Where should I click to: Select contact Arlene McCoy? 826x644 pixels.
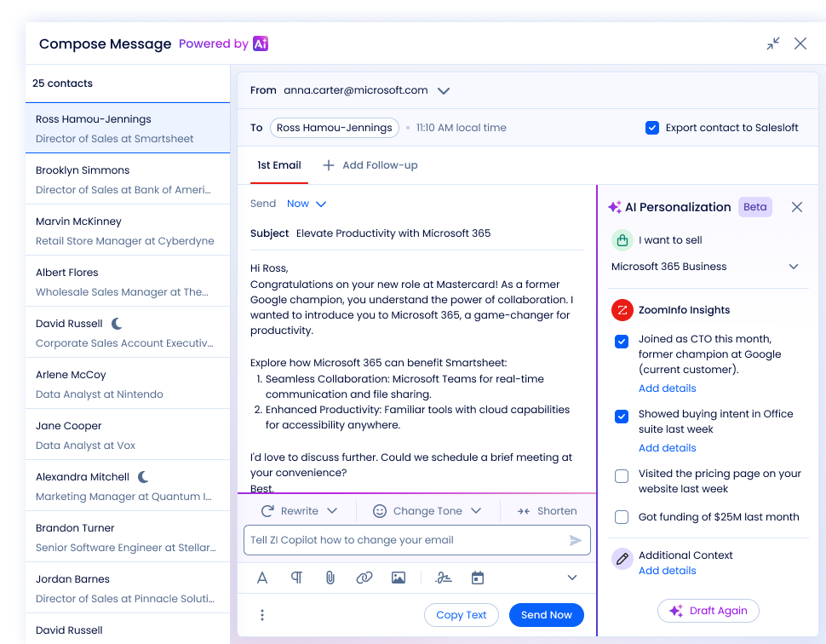click(x=128, y=383)
